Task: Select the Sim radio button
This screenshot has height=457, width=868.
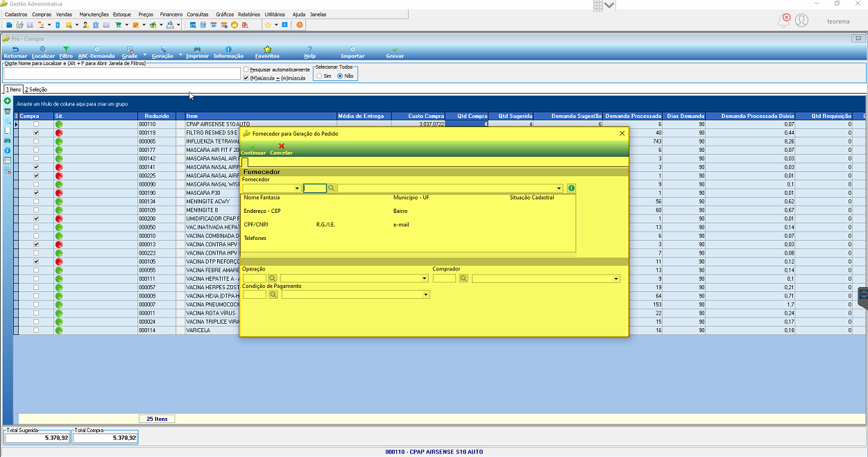Action: [x=319, y=76]
